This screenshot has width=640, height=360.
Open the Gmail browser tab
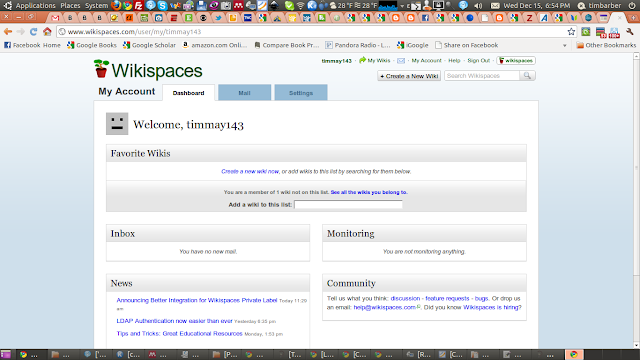55,18
